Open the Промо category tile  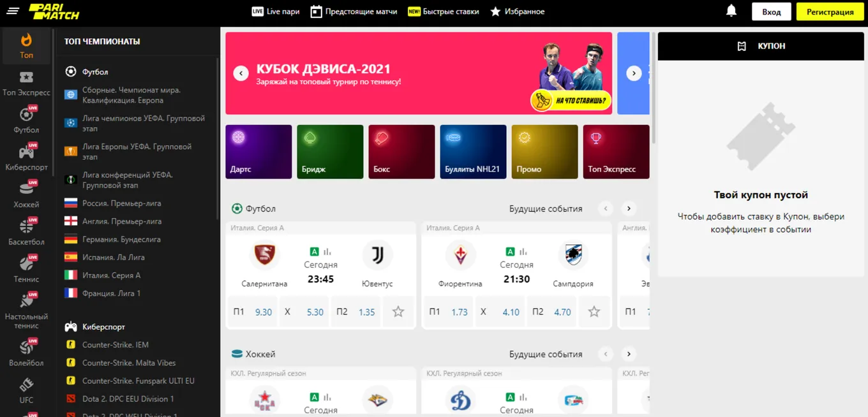point(544,152)
